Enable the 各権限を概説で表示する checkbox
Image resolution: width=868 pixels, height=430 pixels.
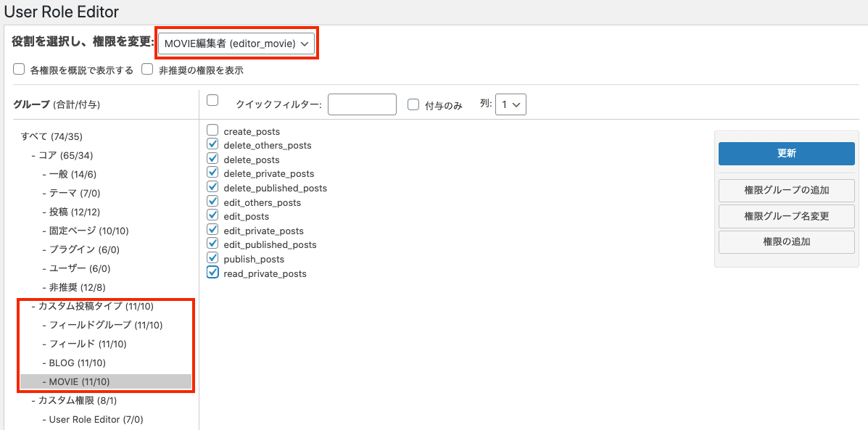pyautogui.click(x=17, y=69)
